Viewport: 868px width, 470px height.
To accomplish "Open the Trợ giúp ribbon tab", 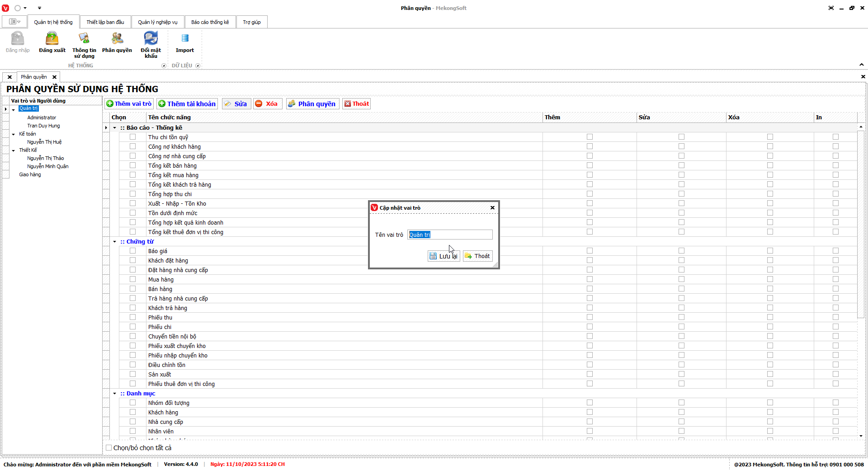I will (252, 22).
